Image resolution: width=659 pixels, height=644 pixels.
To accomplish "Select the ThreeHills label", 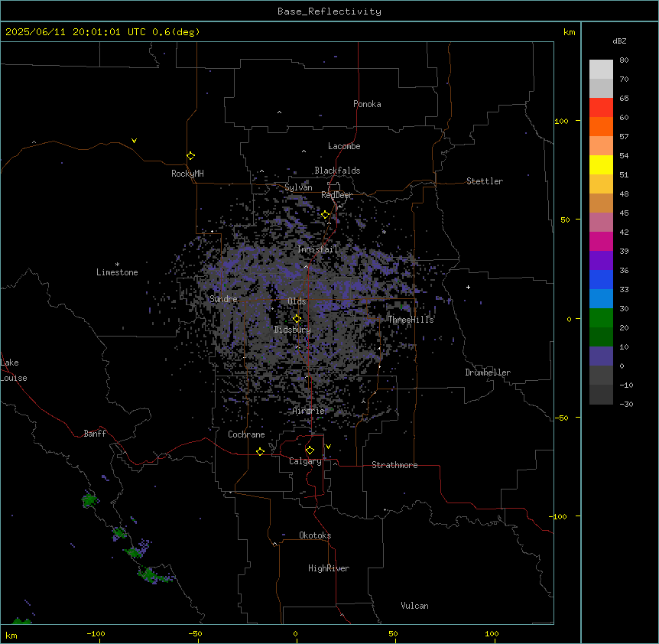I will tap(411, 320).
